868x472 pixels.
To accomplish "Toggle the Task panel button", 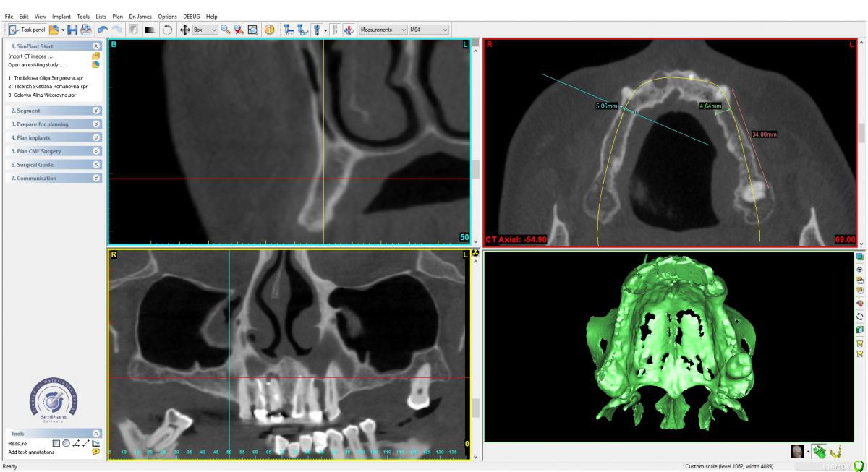I will click(x=27, y=30).
